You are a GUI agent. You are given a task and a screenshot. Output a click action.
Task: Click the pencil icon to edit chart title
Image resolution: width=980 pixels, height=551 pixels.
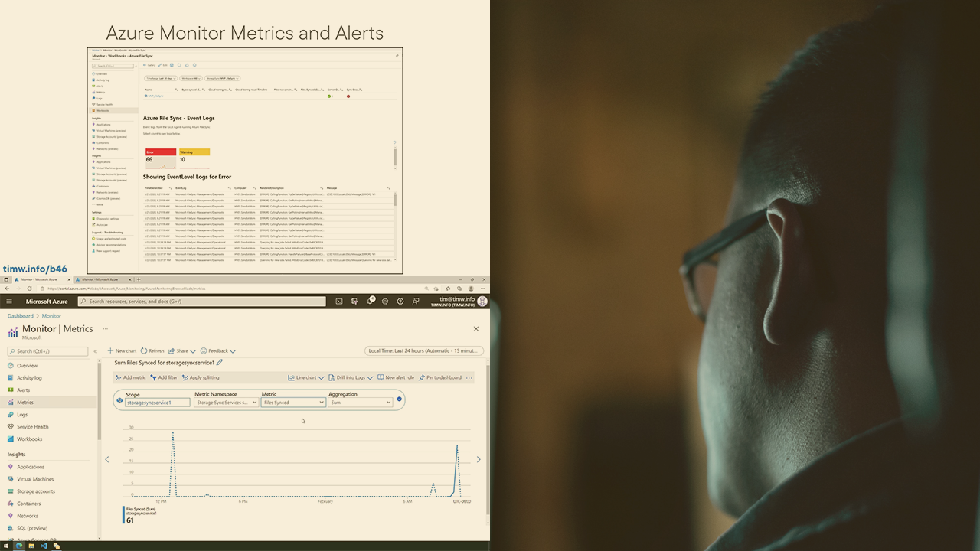tap(220, 363)
